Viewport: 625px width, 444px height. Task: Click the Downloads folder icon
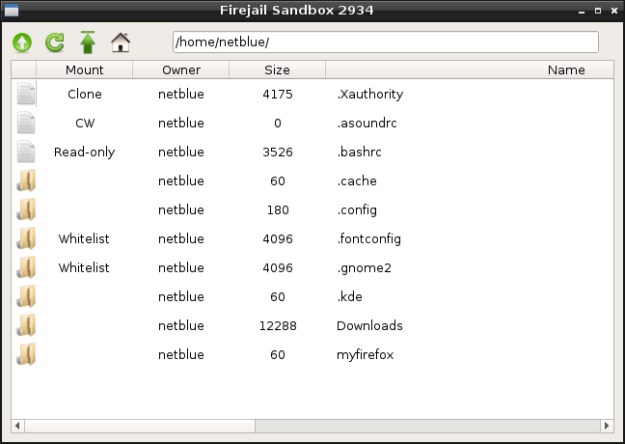[x=26, y=325]
